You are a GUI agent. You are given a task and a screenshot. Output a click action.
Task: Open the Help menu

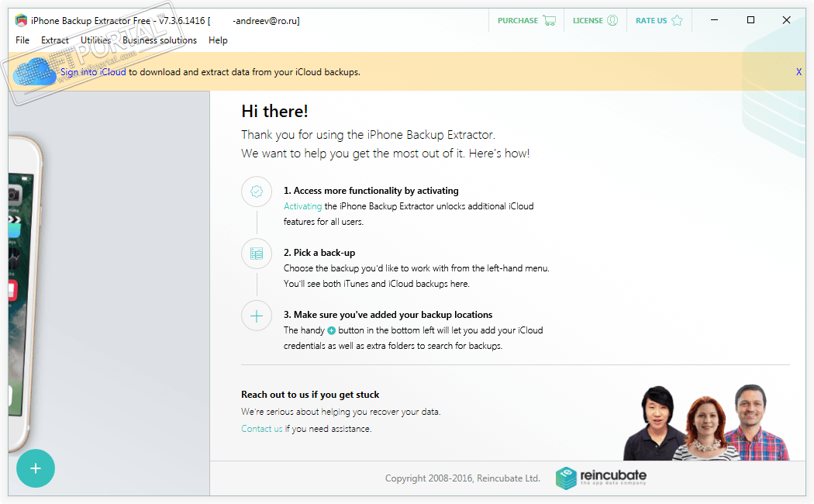pyautogui.click(x=218, y=40)
